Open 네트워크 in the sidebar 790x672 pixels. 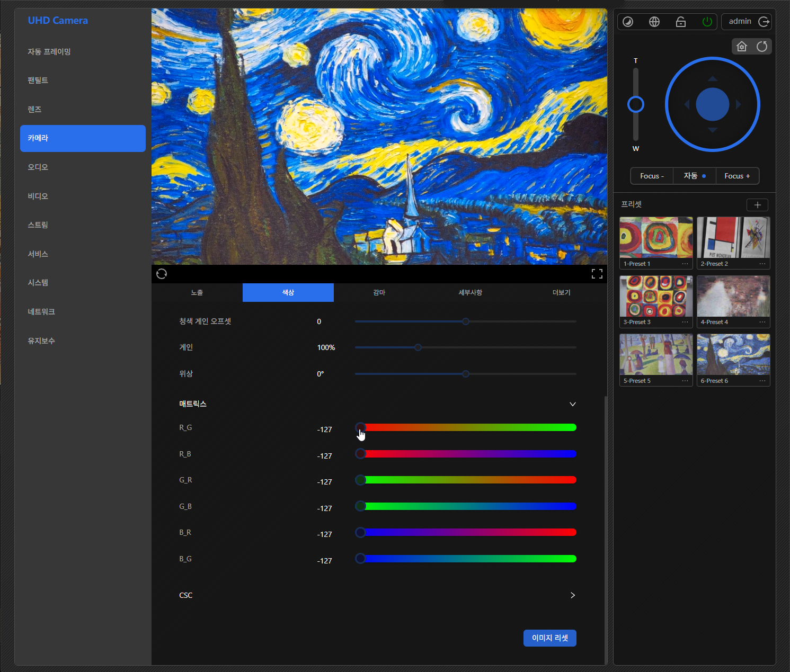click(83, 312)
